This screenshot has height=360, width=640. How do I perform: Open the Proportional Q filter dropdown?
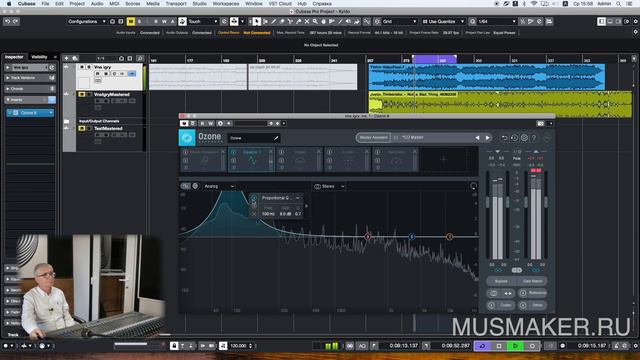coord(281,198)
